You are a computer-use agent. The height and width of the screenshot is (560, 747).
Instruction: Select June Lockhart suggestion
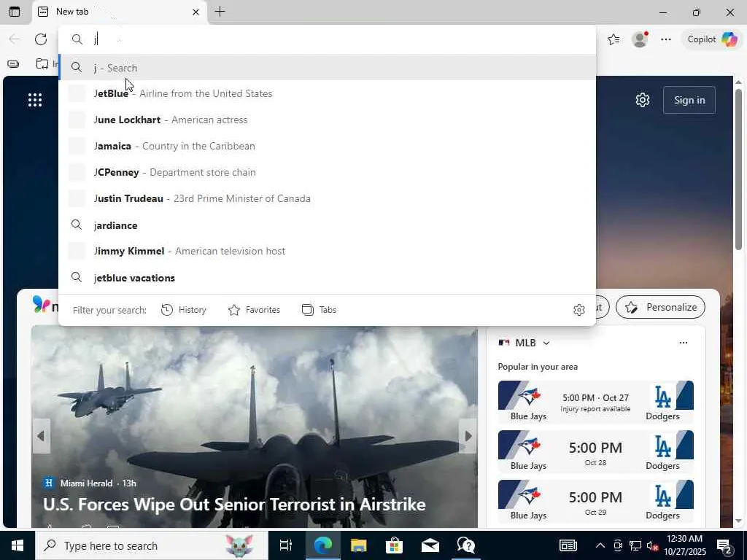[327, 120]
